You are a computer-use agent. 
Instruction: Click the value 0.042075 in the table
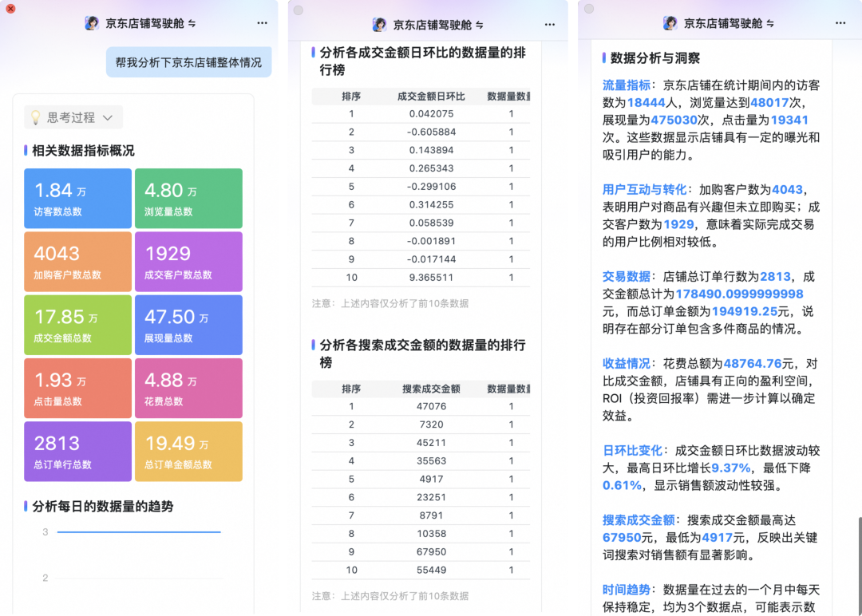pyautogui.click(x=431, y=114)
